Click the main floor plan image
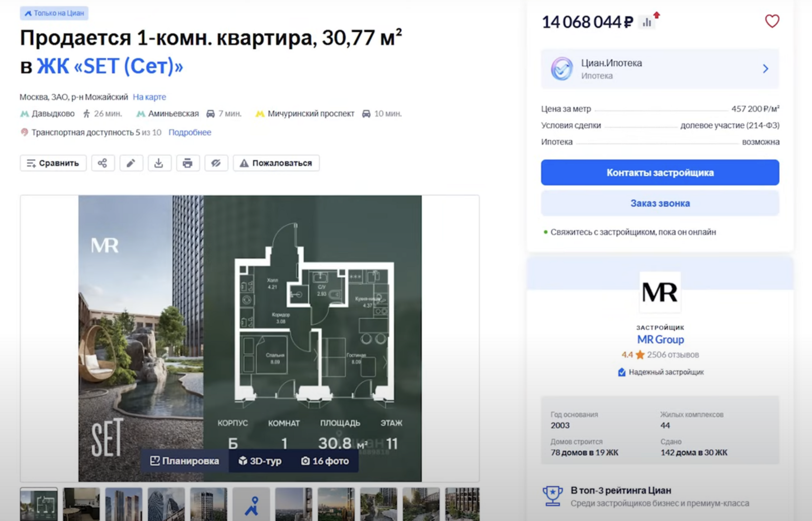812x521 pixels. click(x=250, y=338)
